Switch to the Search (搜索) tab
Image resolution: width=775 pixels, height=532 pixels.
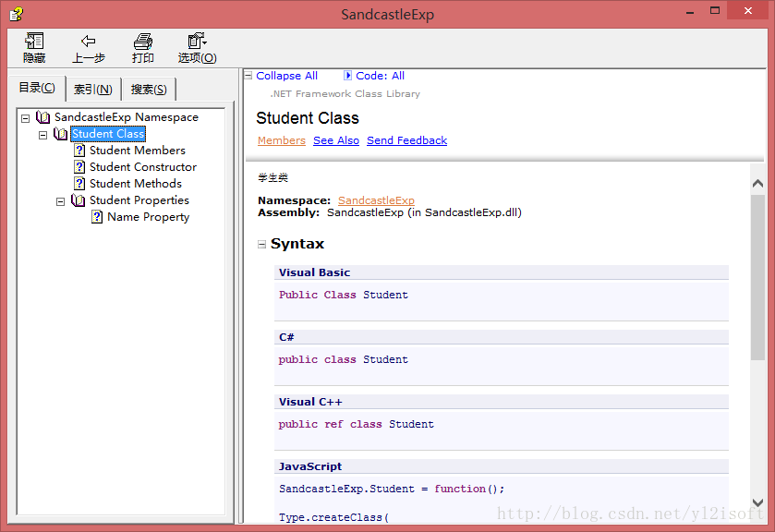(x=149, y=90)
